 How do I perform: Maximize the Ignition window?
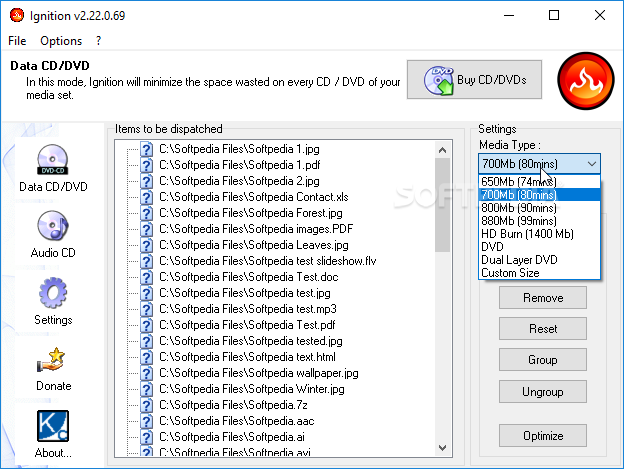pyautogui.click(x=554, y=16)
